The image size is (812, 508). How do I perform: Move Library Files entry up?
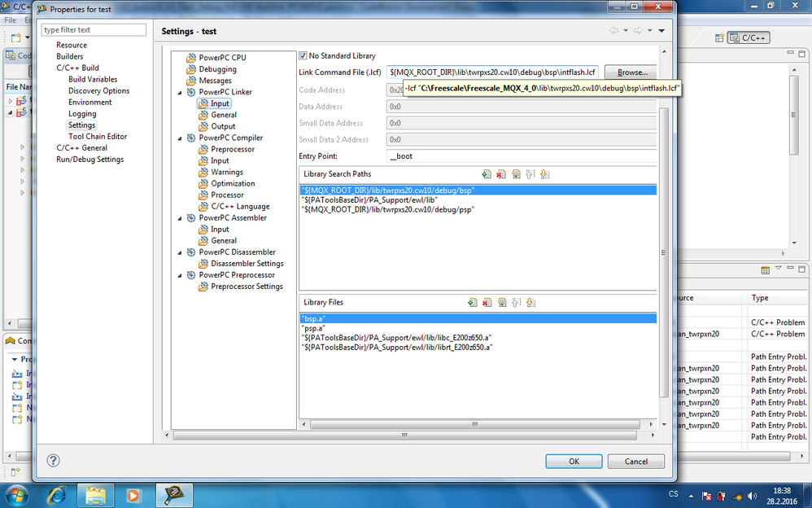click(516, 302)
